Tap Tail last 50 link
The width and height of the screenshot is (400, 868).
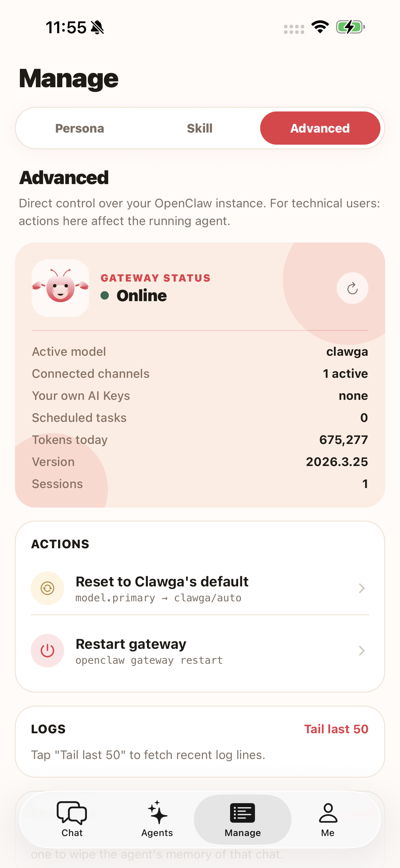(x=336, y=729)
